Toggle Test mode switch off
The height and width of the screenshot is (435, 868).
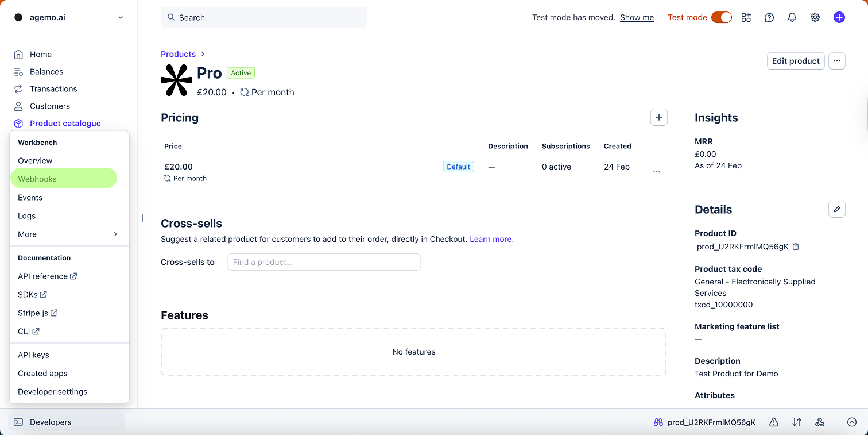[x=722, y=17]
